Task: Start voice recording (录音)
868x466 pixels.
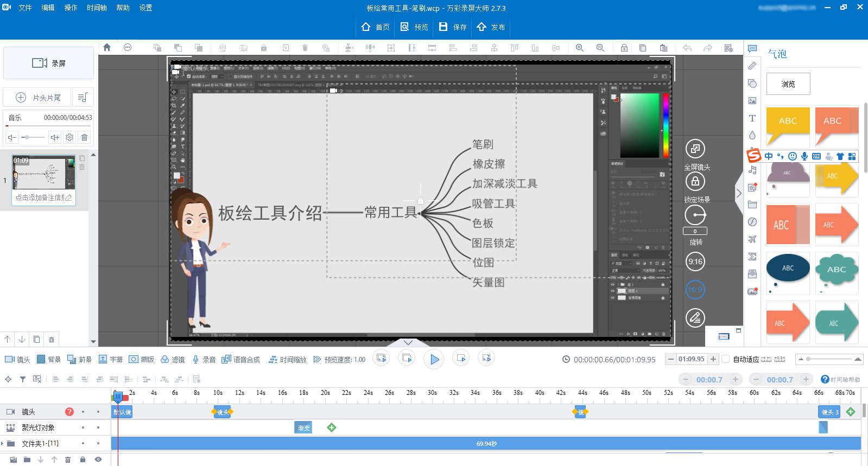Action: pos(204,360)
